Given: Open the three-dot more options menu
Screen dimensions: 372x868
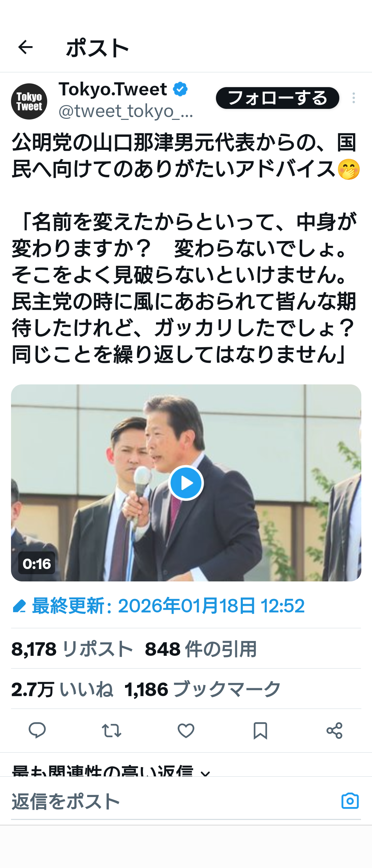Looking at the screenshot, I should click(x=353, y=98).
